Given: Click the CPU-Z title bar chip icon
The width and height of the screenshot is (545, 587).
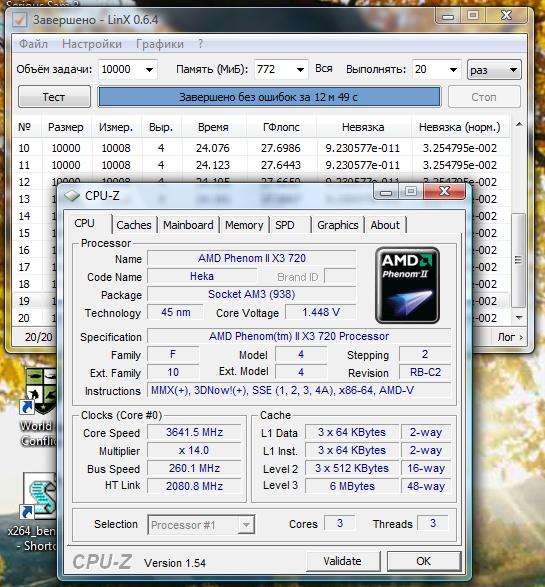Looking at the screenshot, I should [72, 196].
